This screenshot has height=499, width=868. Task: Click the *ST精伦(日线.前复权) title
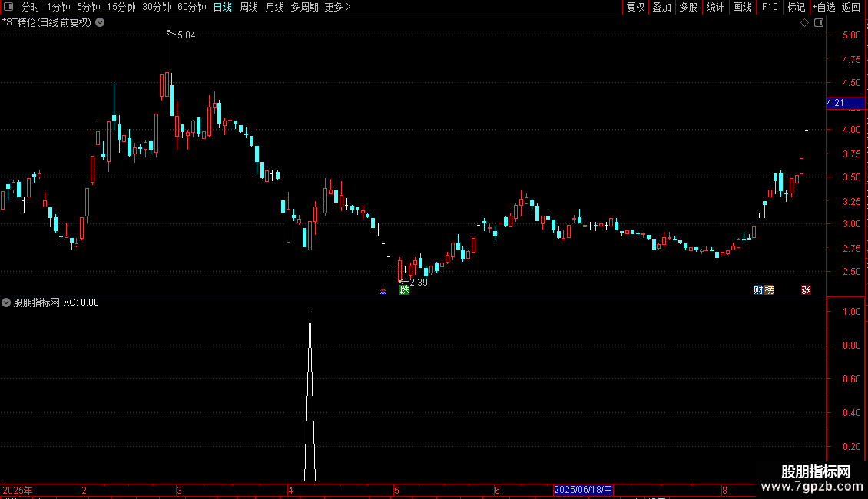point(47,23)
